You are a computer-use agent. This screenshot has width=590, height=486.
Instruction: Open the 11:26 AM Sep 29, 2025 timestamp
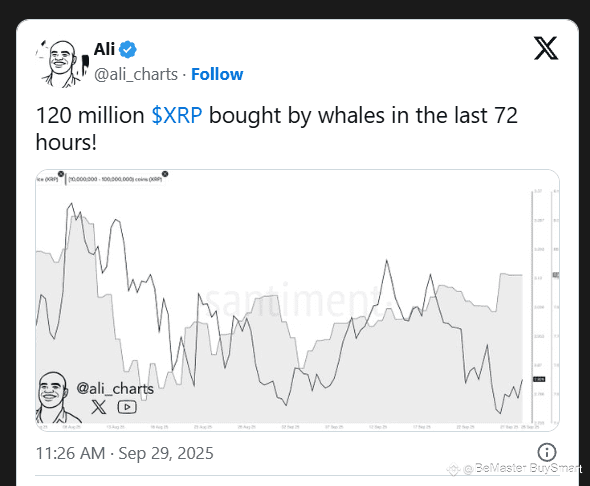tap(125, 453)
